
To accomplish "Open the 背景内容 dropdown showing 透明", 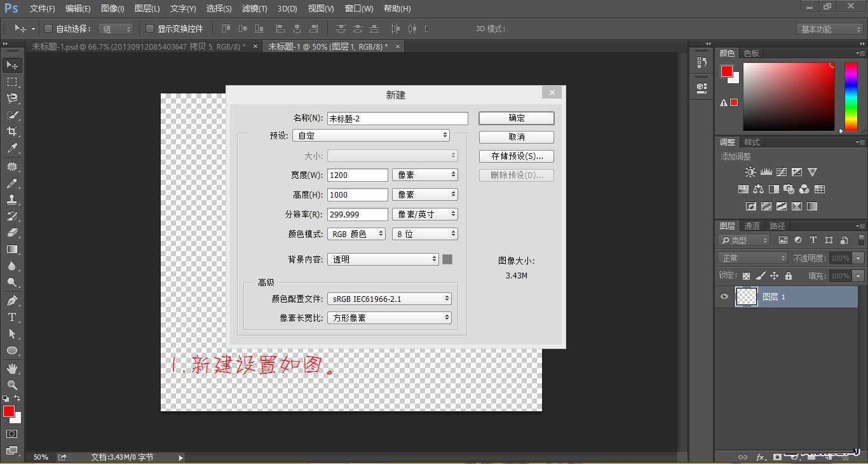I will pyautogui.click(x=382, y=259).
